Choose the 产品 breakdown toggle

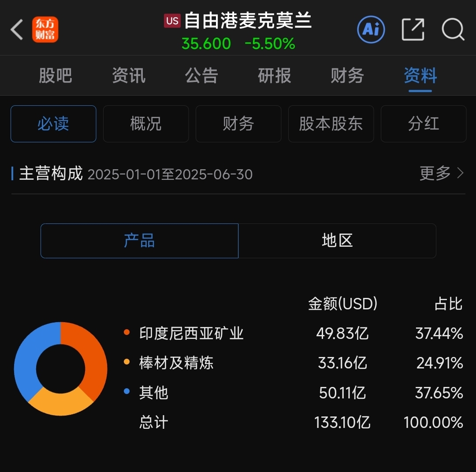139,241
